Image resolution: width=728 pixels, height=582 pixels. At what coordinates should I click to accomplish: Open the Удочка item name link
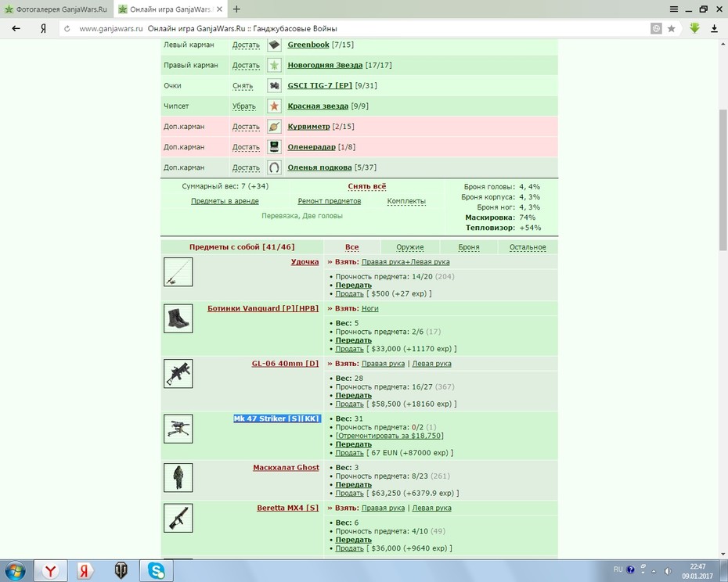(305, 262)
